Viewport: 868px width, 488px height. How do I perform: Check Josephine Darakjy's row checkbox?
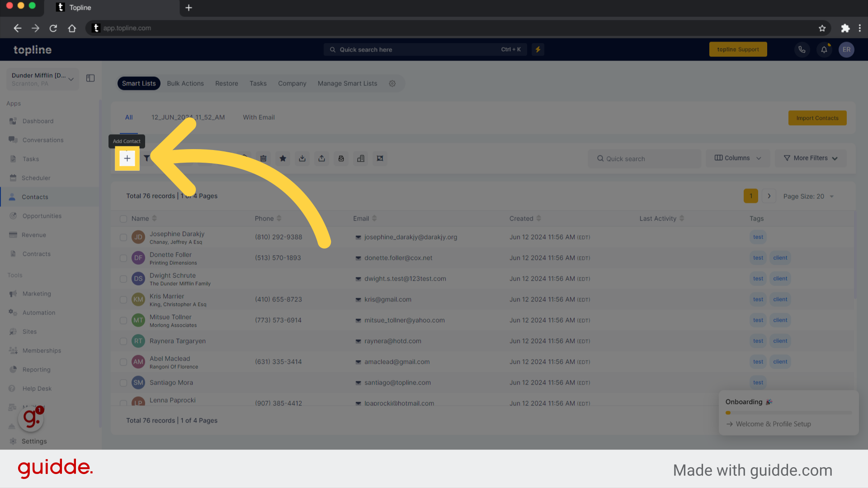pyautogui.click(x=123, y=237)
